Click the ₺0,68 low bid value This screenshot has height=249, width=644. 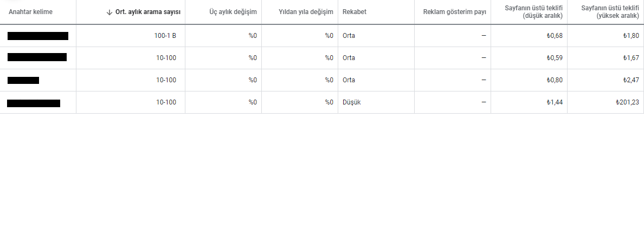click(555, 36)
